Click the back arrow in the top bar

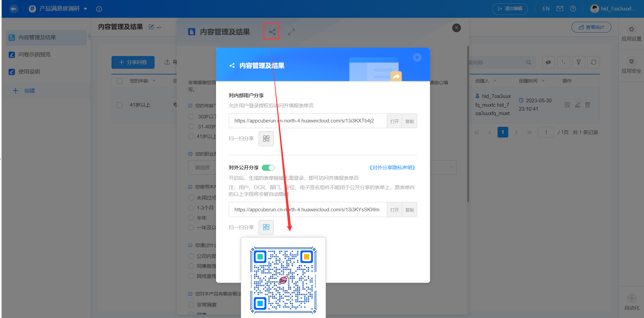pos(13,9)
